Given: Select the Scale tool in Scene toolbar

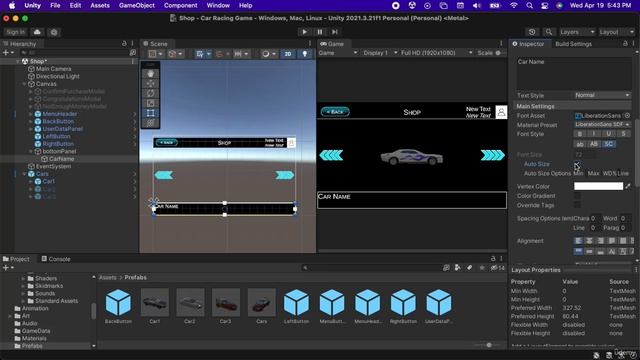Looking at the screenshot, I should click(x=151, y=103).
